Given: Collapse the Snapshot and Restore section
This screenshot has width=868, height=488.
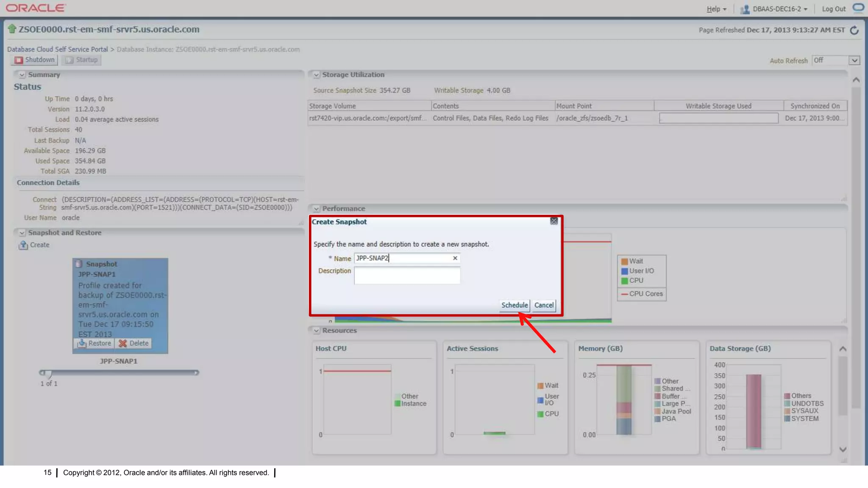Looking at the screenshot, I should click(22, 233).
